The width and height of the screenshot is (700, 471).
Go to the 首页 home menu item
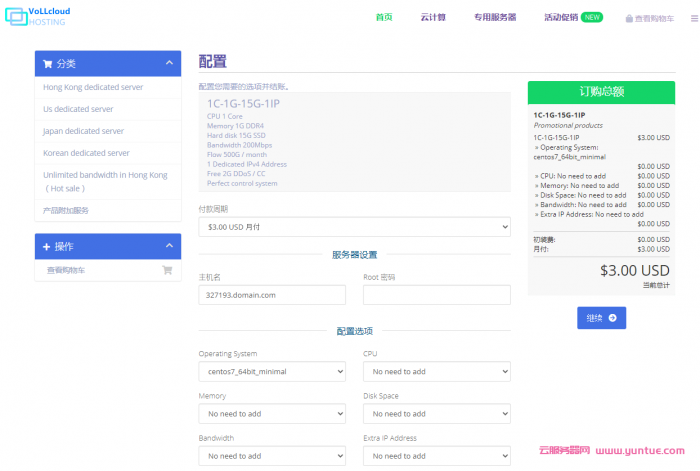(384, 17)
